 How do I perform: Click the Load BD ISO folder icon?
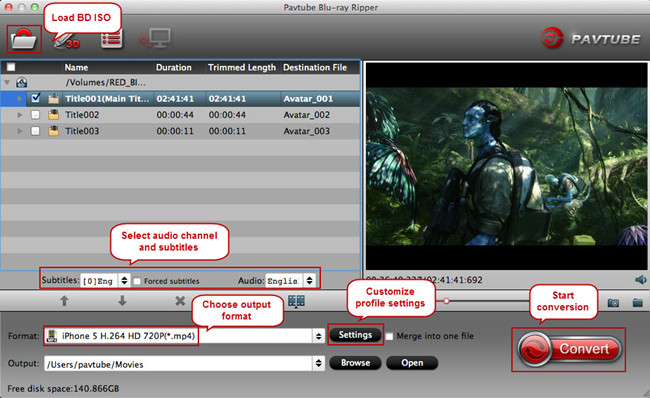[24, 39]
